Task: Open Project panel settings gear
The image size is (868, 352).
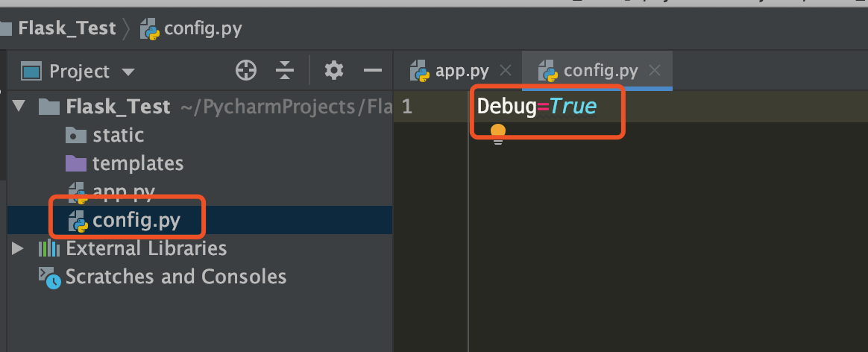Action: tap(334, 71)
